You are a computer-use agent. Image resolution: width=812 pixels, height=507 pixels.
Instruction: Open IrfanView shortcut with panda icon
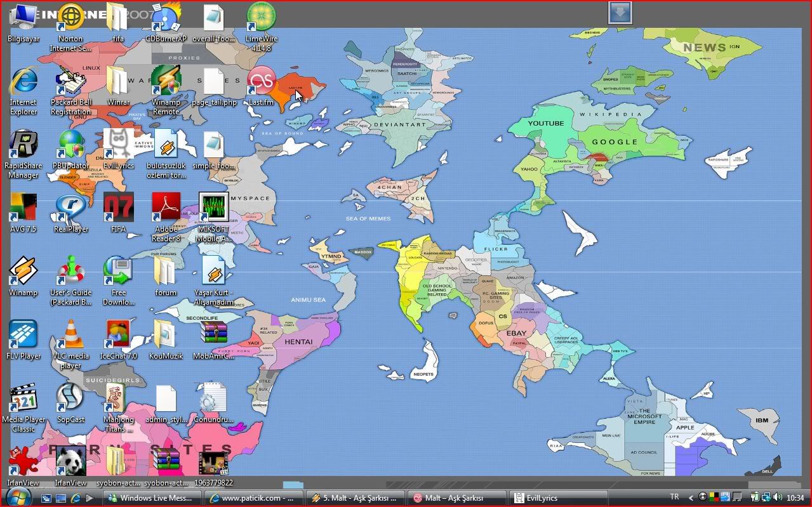click(x=70, y=466)
